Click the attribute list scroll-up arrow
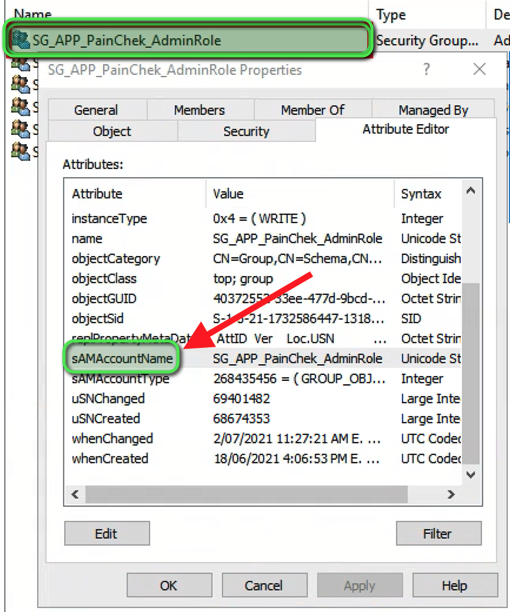 pos(471,190)
